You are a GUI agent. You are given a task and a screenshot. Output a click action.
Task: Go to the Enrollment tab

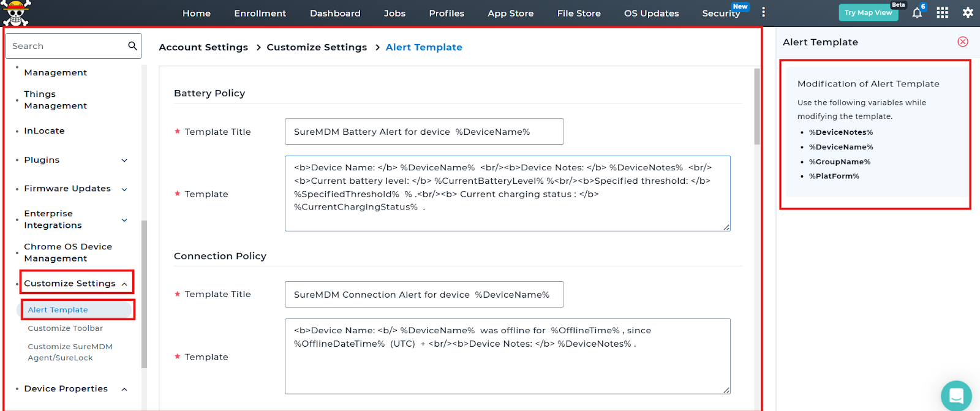[260, 13]
